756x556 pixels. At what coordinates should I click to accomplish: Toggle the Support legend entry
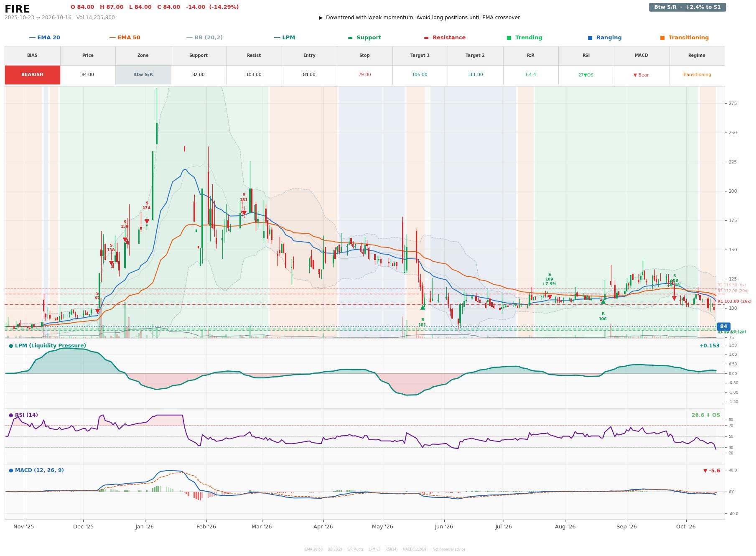point(364,38)
